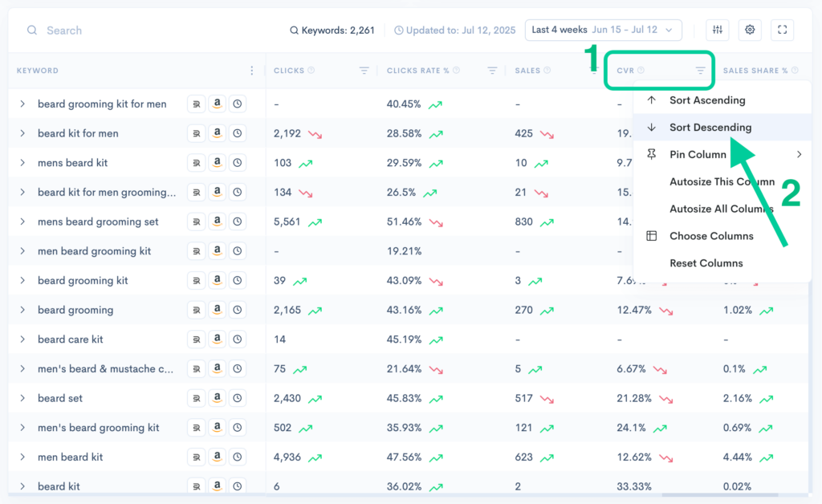Toggle fullscreen table view icon

coord(782,30)
